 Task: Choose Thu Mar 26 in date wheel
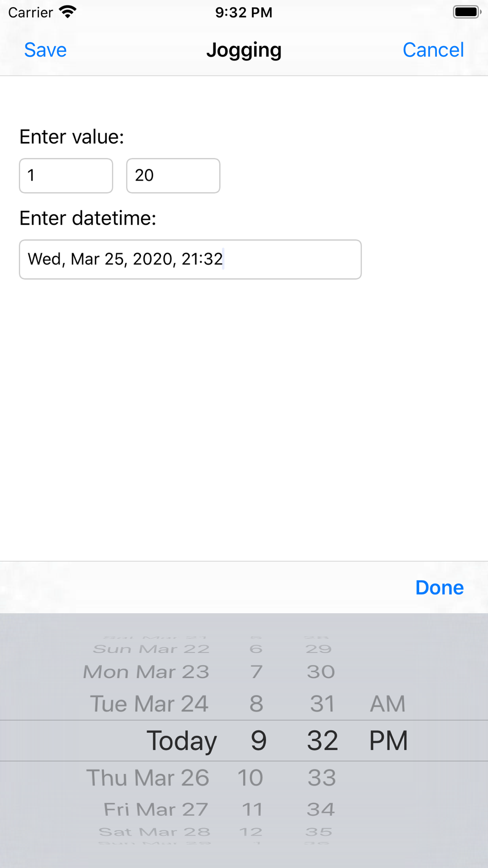148,778
